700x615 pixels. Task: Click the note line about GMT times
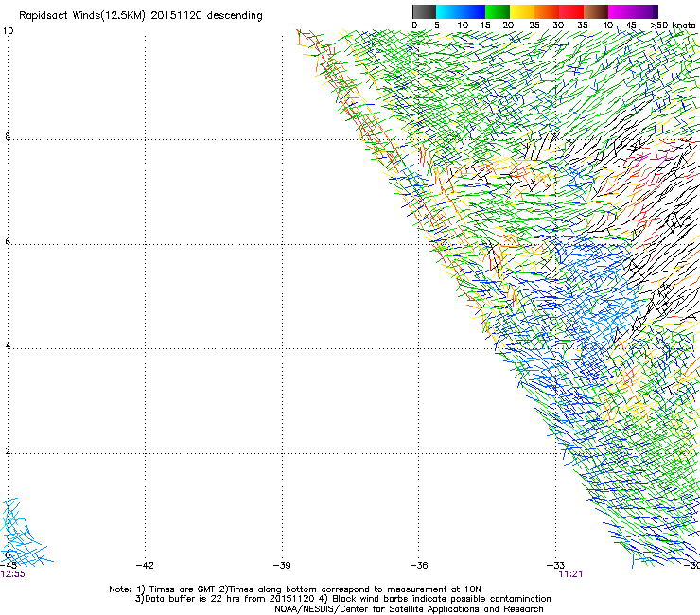point(294,589)
